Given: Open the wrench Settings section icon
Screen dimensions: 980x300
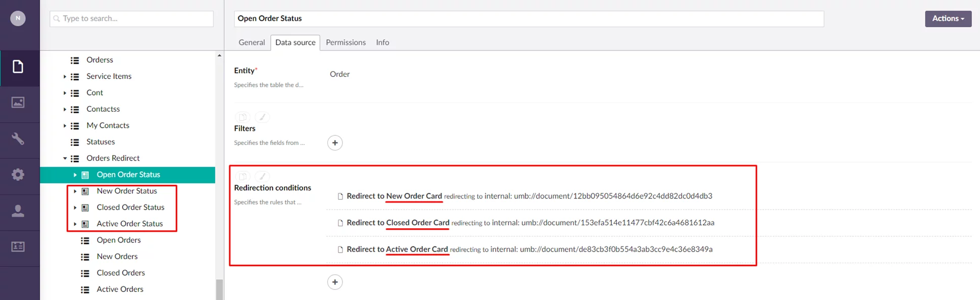Looking at the screenshot, I should pyautogui.click(x=18, y=139).
